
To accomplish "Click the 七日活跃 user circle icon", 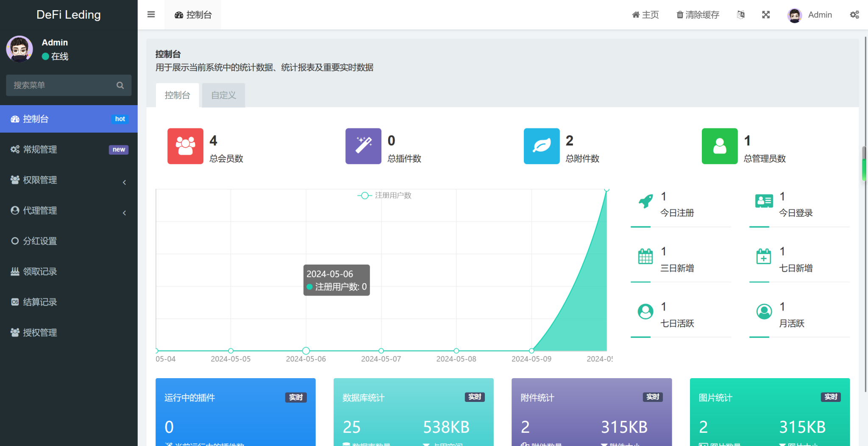I will [x=645, y=312].
